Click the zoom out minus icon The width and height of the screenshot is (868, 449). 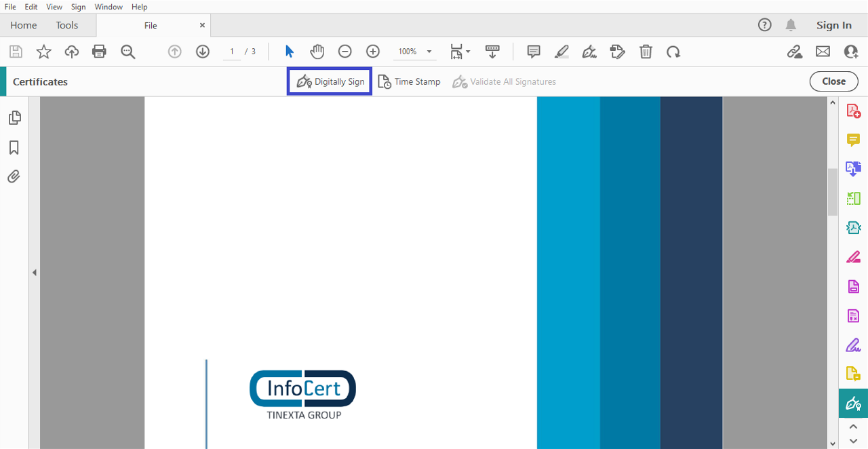(345, 52)
